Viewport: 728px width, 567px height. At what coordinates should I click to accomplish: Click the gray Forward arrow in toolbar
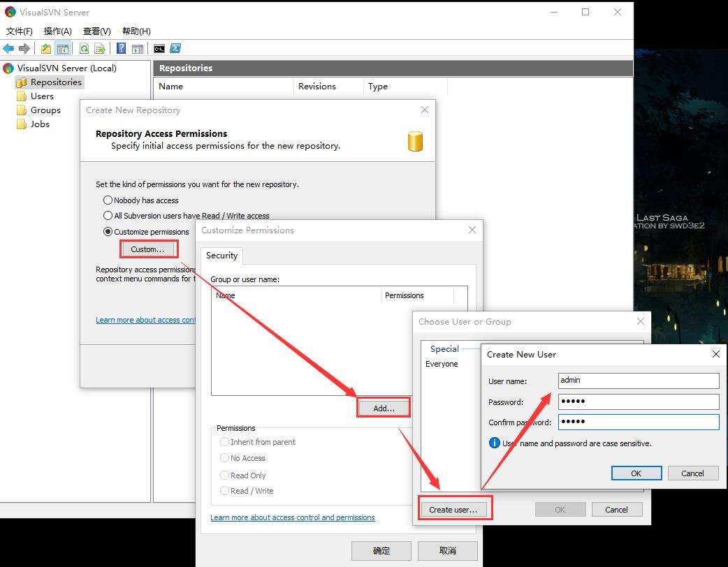[x=24, y=48]
